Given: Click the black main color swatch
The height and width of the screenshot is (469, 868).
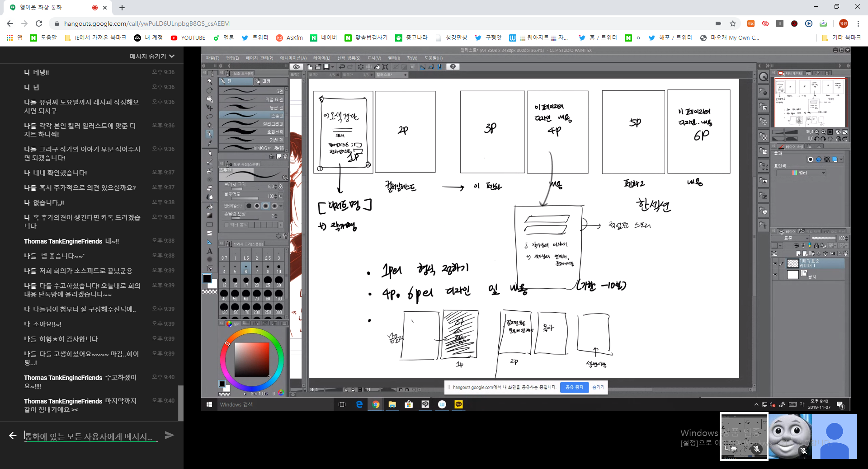Looking at the screenshot, I should (x=207, y=278).
